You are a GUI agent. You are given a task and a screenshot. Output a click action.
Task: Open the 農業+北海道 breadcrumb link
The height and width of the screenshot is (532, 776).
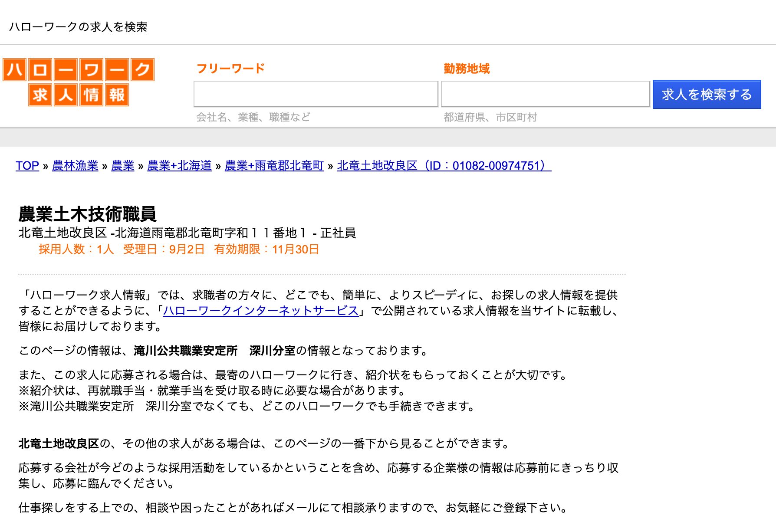point(181,166)
